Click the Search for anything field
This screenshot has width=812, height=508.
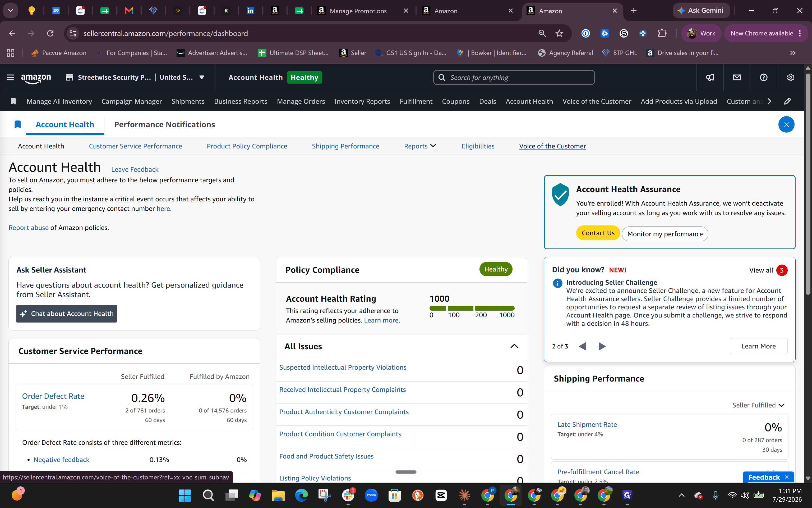[514, 78]
